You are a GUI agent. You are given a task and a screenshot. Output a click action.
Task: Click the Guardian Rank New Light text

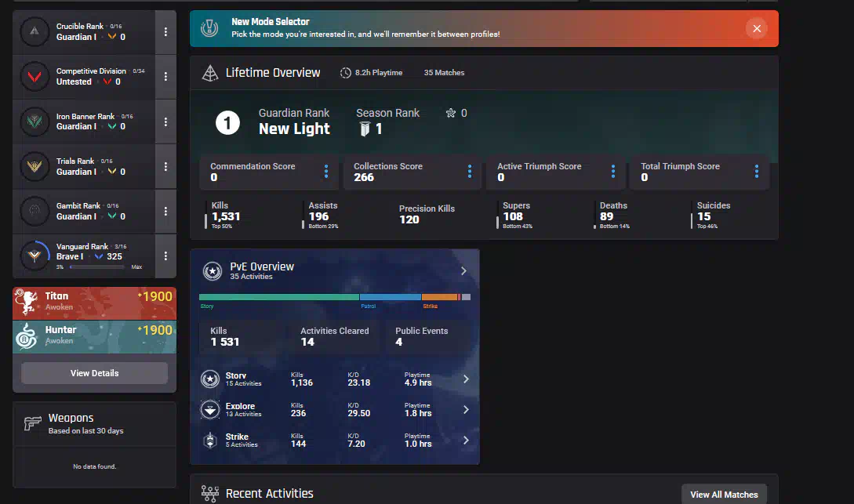294,129
